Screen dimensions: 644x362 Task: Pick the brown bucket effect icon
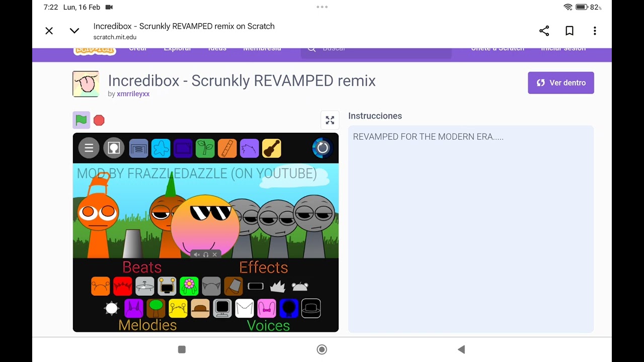point(233,286)
